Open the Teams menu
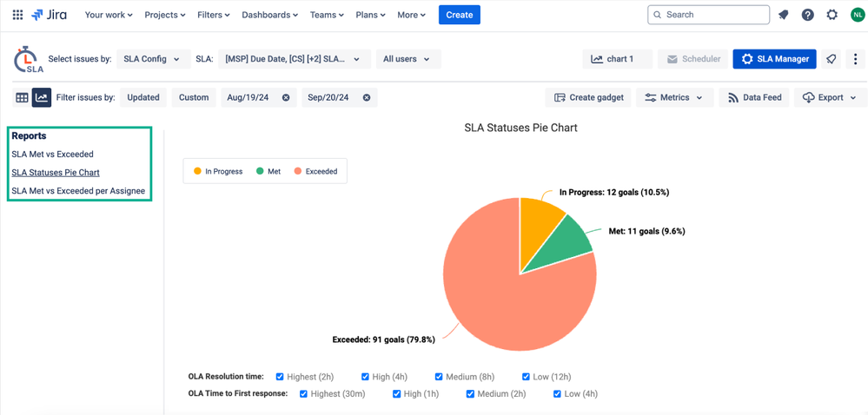This screenshot has height=415, width=868. (x=327, y=15)
